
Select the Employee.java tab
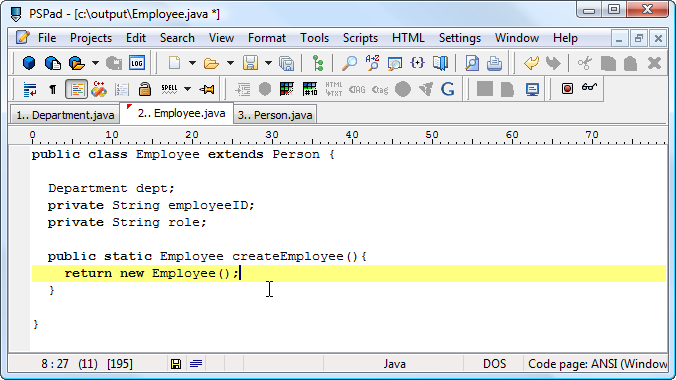(x=178, y=113)
